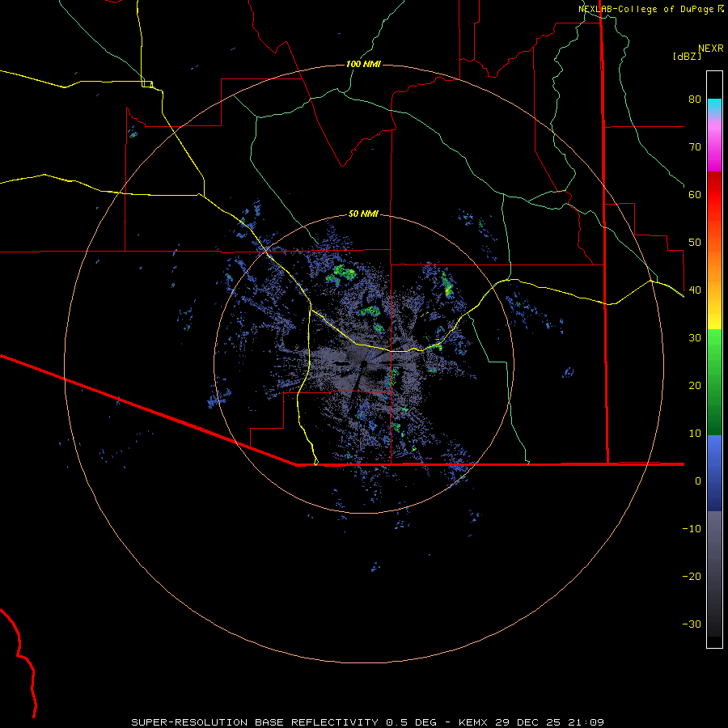Click the 40 value on the dBZ scale
The height and width of the screenshot is (728, 728).
click(695, 290)
